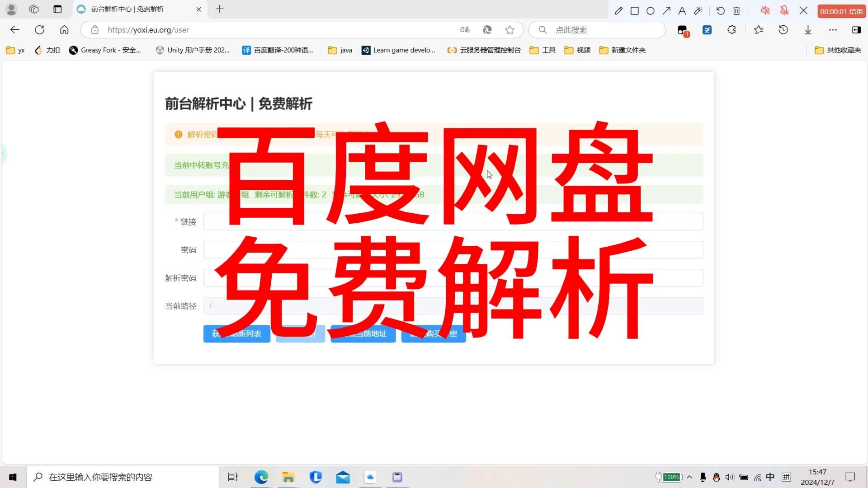Viewport: 868px width, 488px height.
Task: Expand the 其他收藏夹 folder
Action: click(838, 50)
